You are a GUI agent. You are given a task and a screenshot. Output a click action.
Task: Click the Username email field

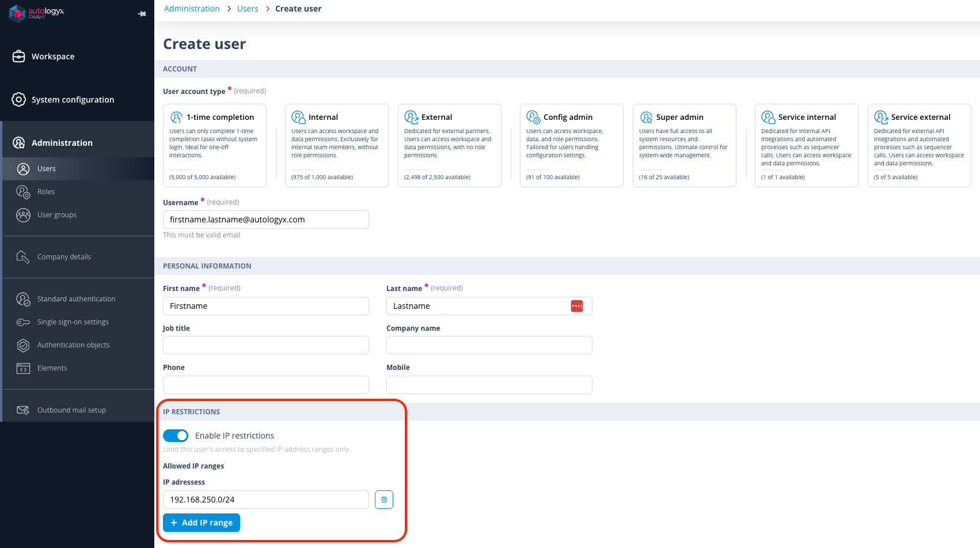point(266,220)
